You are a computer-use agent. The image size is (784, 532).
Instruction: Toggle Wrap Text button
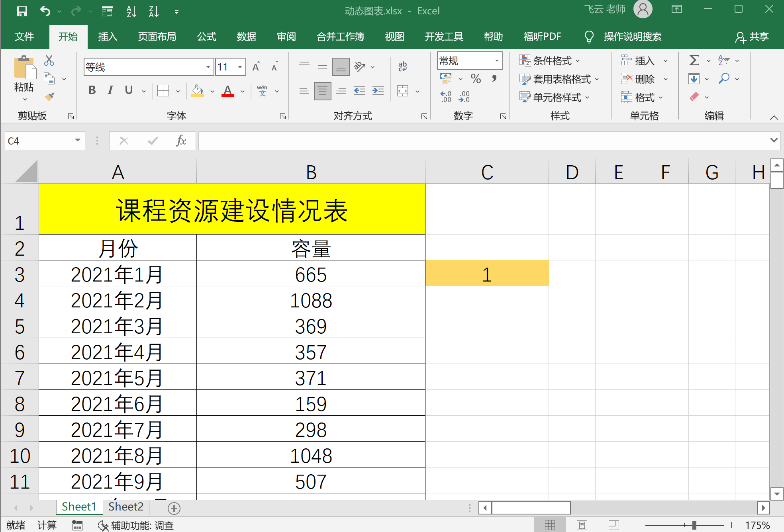[x=403, y=66]
